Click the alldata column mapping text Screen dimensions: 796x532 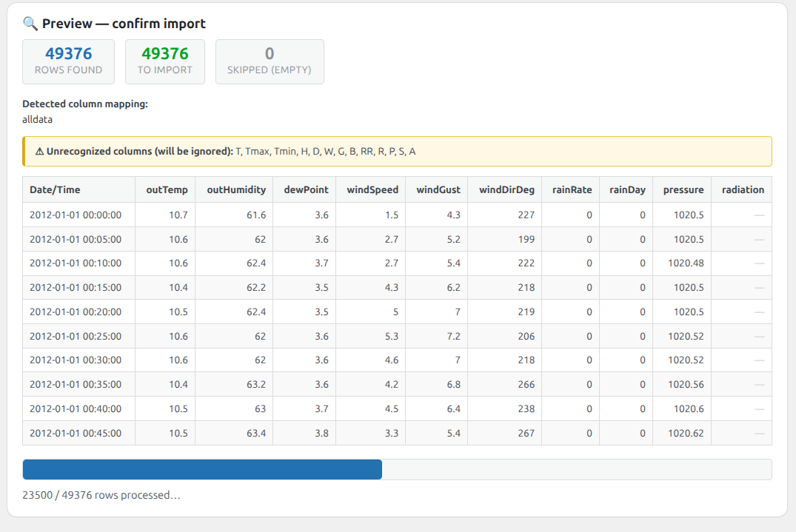37,120
